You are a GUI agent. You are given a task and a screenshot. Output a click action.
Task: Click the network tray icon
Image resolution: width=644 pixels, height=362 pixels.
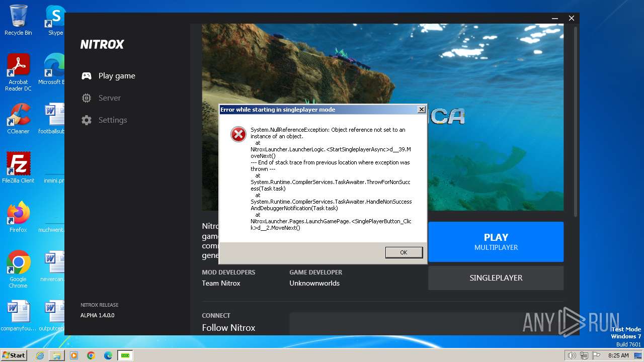[584, 355]
